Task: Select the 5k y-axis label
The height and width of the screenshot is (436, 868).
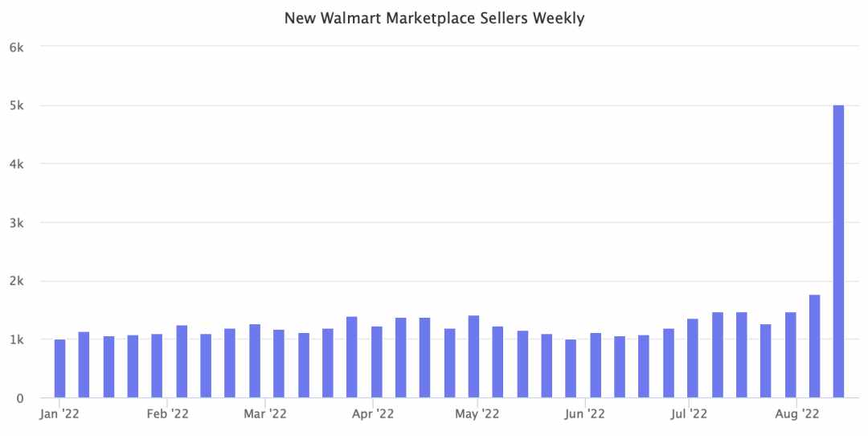Action: point(17,106)
